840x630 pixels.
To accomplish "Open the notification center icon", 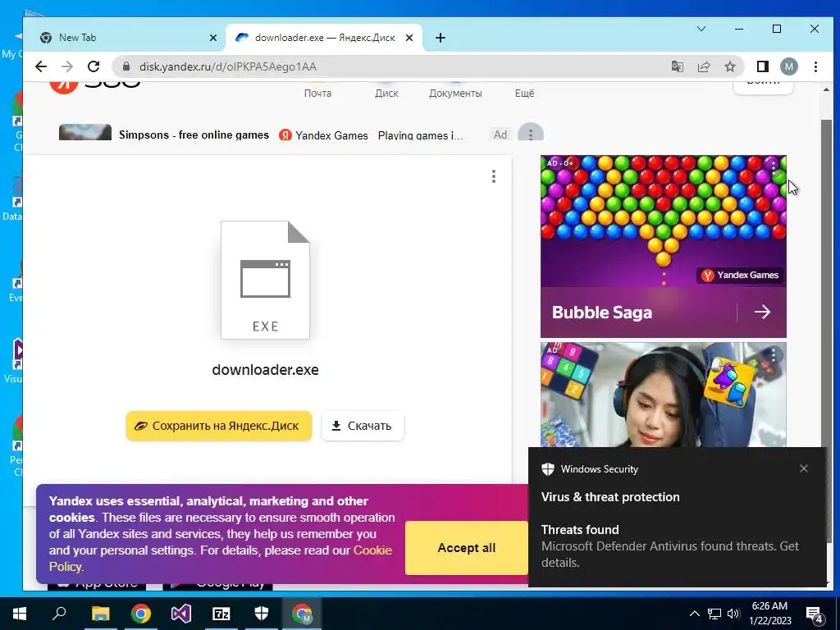I will pos(815,614).
